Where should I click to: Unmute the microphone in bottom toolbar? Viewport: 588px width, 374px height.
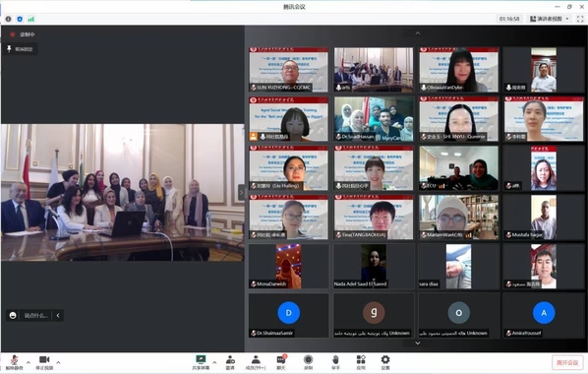coord(14,362)
